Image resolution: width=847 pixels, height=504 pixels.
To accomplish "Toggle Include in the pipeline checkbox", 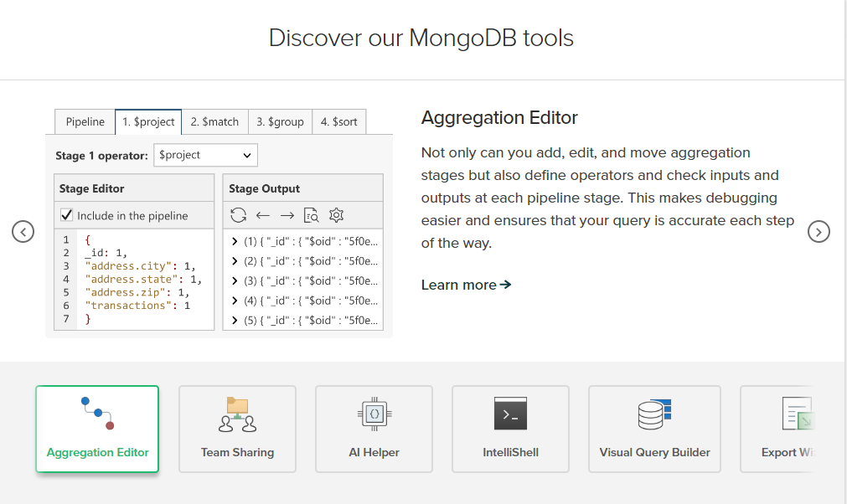I will (66, 215).
